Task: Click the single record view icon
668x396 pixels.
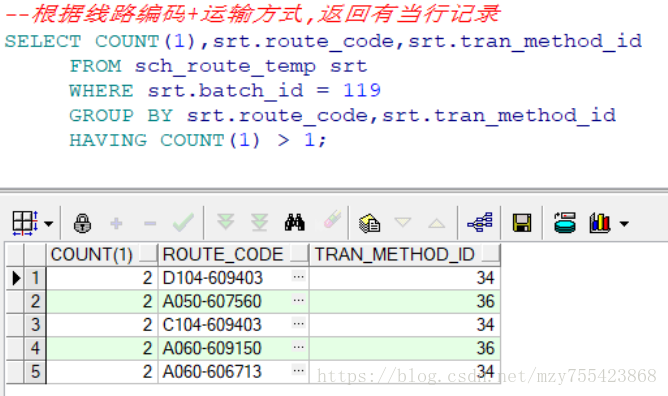Action: coord(369,223)
